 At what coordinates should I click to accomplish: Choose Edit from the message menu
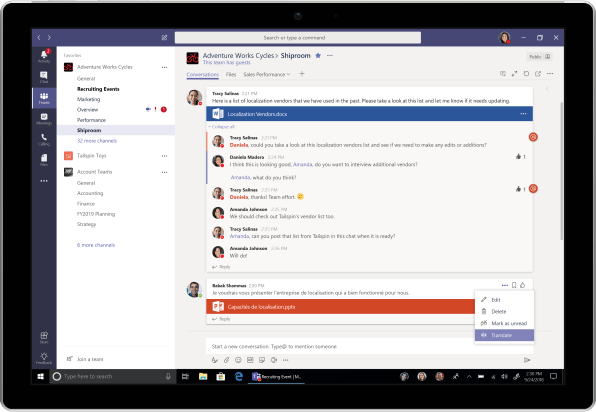[504, 300]
